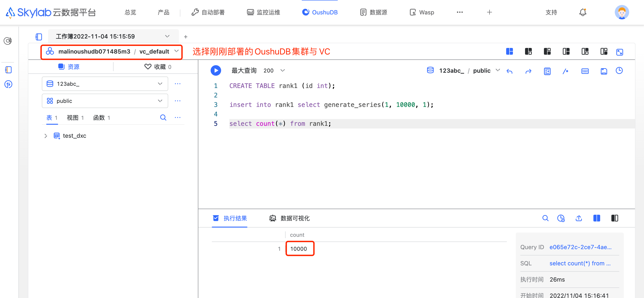Open 支持 link

[551, 12]
